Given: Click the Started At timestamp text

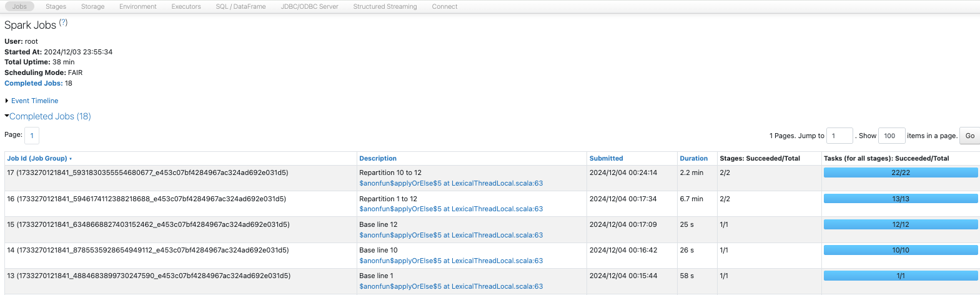Looking at the screenshot, I should click(x=58, y=52).
